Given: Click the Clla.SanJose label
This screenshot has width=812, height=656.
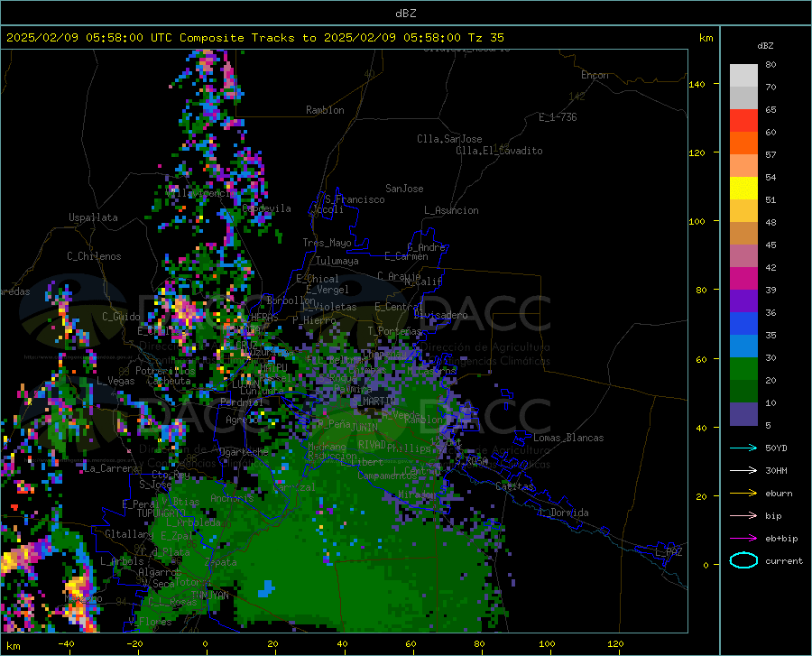Looking at the screenshot, I should (449, 139).
